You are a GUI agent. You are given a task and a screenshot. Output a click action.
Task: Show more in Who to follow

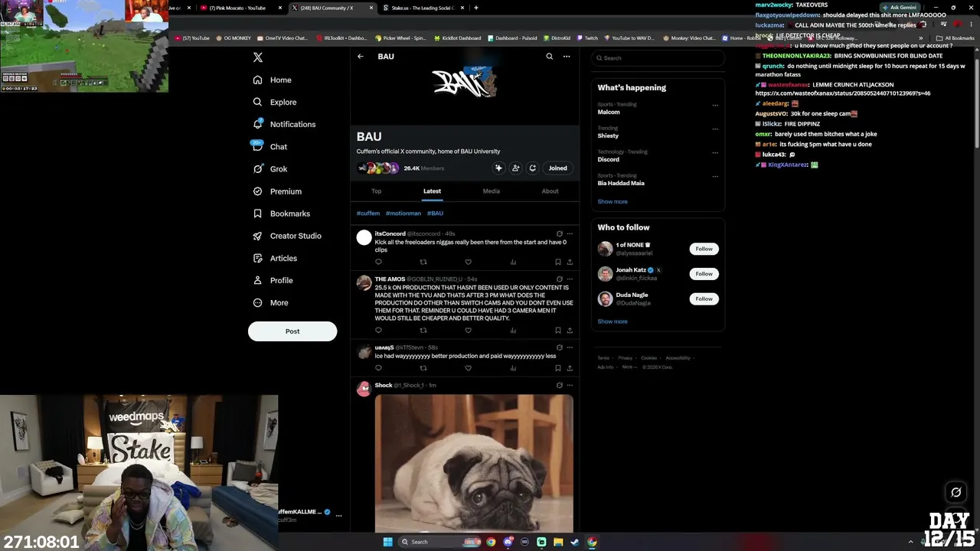(612, 322)
